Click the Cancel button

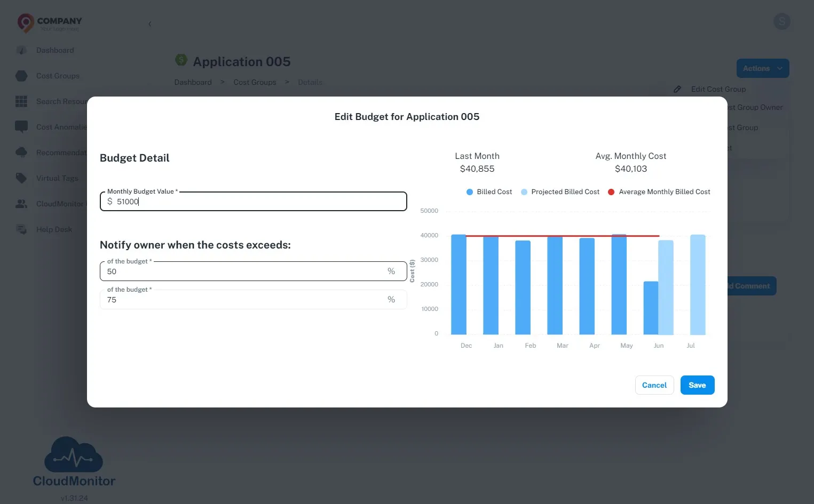click(x=654, y=385)
